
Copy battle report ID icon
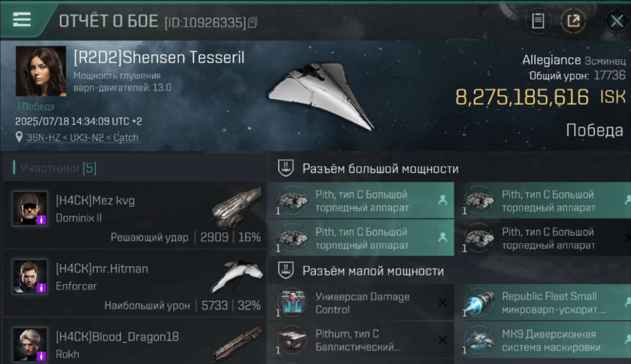[x=252, y=22]
